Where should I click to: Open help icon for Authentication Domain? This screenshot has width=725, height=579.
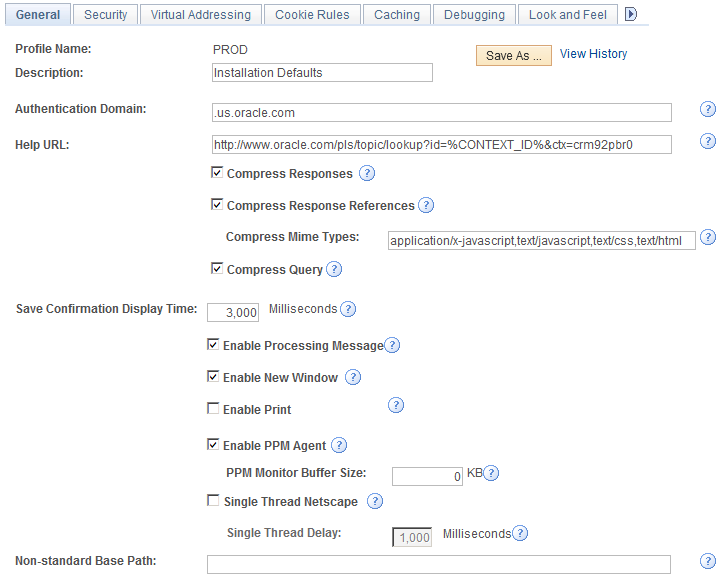(708, 110)
